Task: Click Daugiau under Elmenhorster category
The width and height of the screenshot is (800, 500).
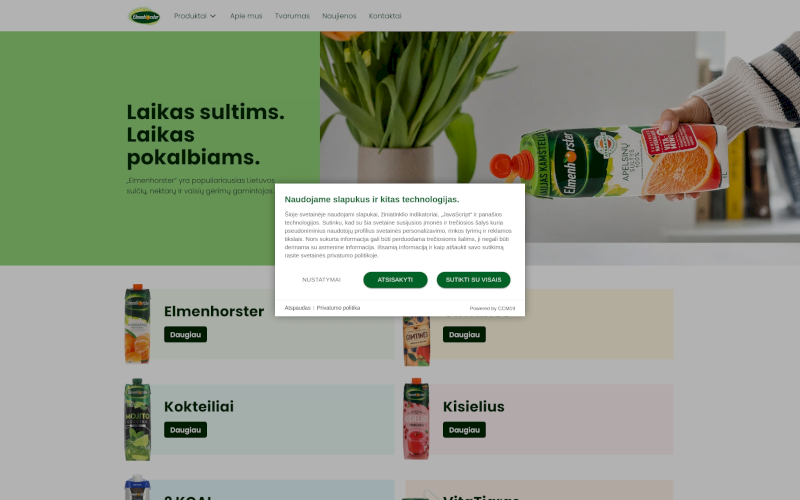Action: click(185, 335)
